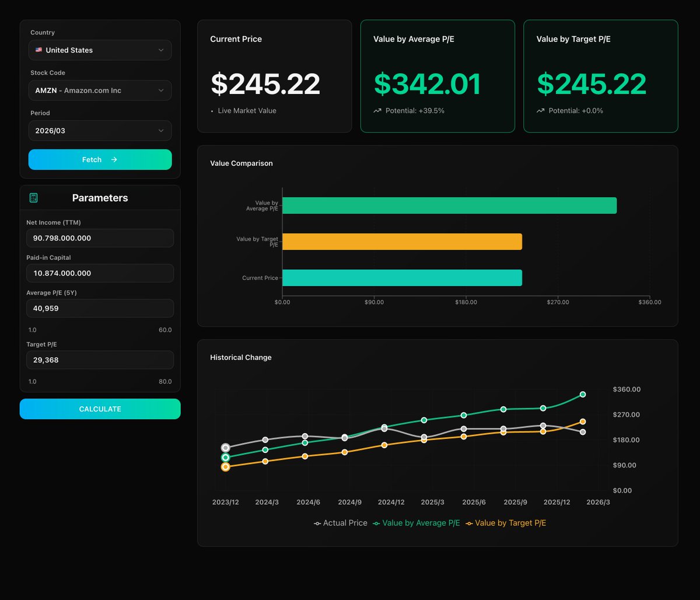The height and width of the screenshot is (600, 700).
Task: Click the Target P/E input field
Action: tap(100, 360)
